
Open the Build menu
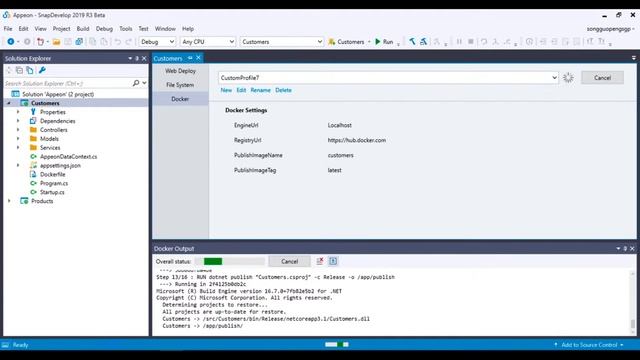83,29
